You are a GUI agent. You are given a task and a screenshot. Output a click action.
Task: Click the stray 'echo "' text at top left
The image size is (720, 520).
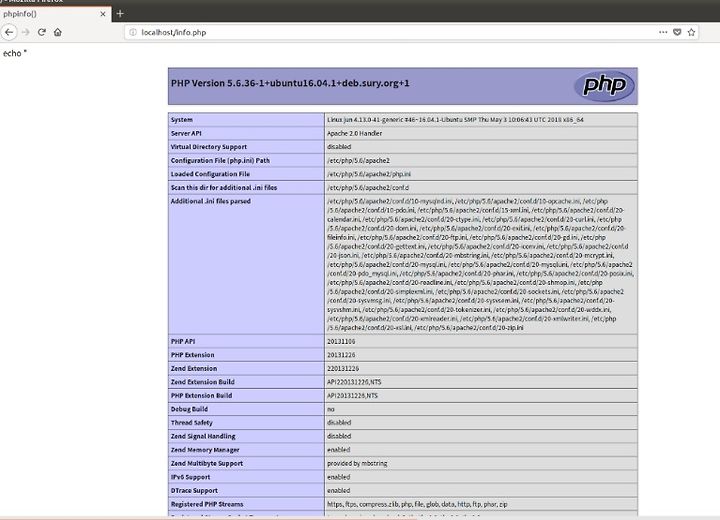[15, 53]
